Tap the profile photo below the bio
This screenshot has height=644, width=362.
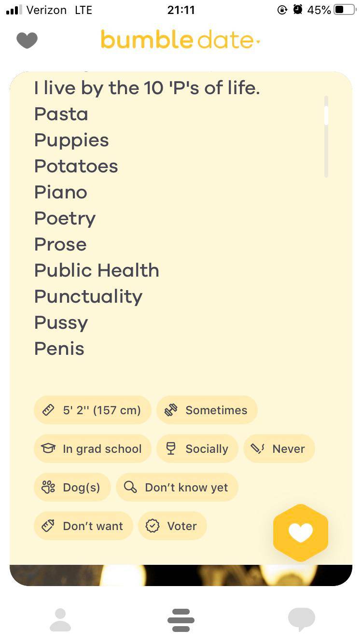181,575
